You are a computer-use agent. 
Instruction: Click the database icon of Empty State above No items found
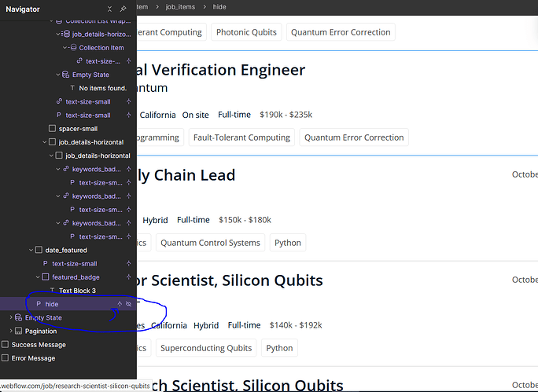point(65,75)
